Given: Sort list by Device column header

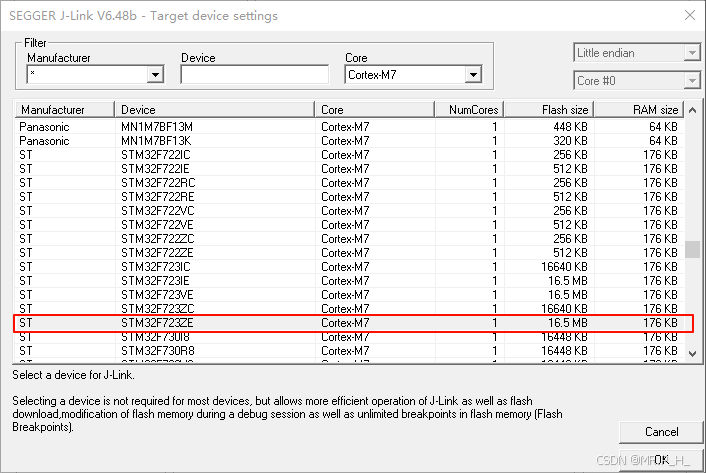Looking at the screenshot, I should coord(214,110).
